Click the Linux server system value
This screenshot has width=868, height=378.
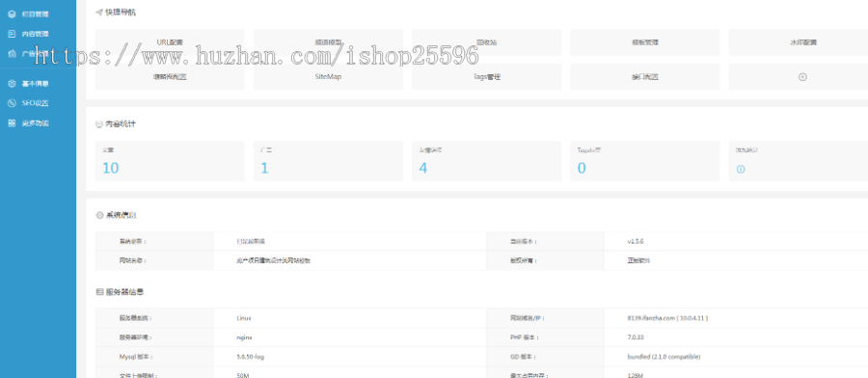(x=244, y=318)
